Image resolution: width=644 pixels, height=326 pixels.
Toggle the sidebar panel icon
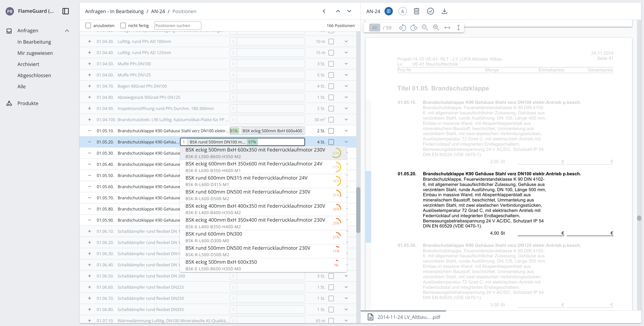(x=65, y=11)
